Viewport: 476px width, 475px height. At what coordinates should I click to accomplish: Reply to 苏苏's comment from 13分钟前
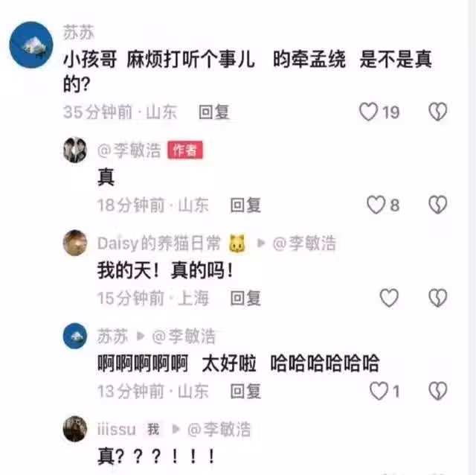[245, 391]
